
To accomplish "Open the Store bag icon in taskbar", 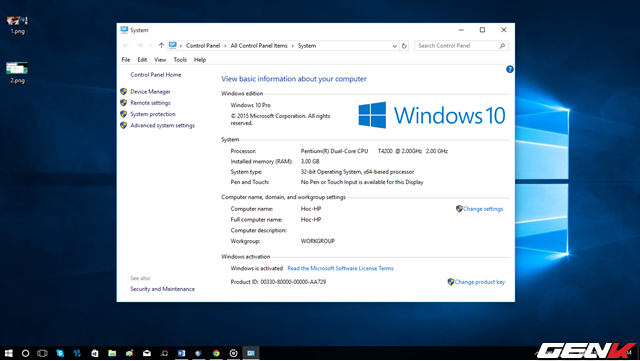I will click(x=95, y=353).
